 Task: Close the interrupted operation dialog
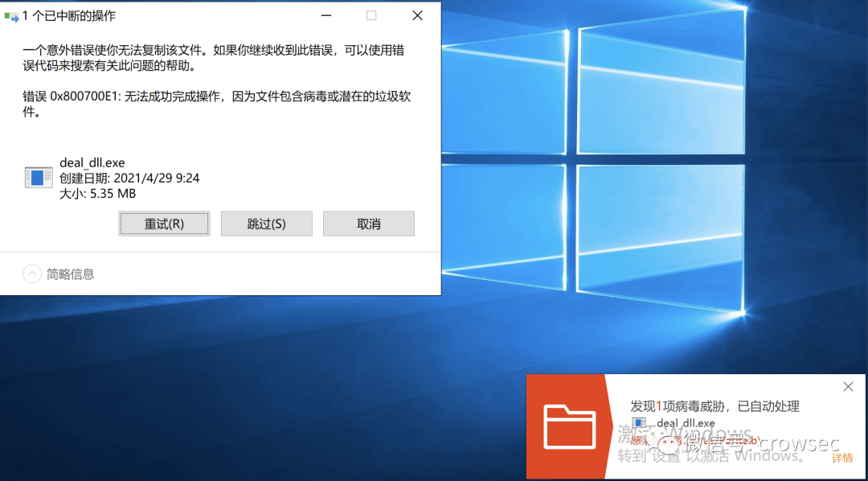[x=418, y=16]
